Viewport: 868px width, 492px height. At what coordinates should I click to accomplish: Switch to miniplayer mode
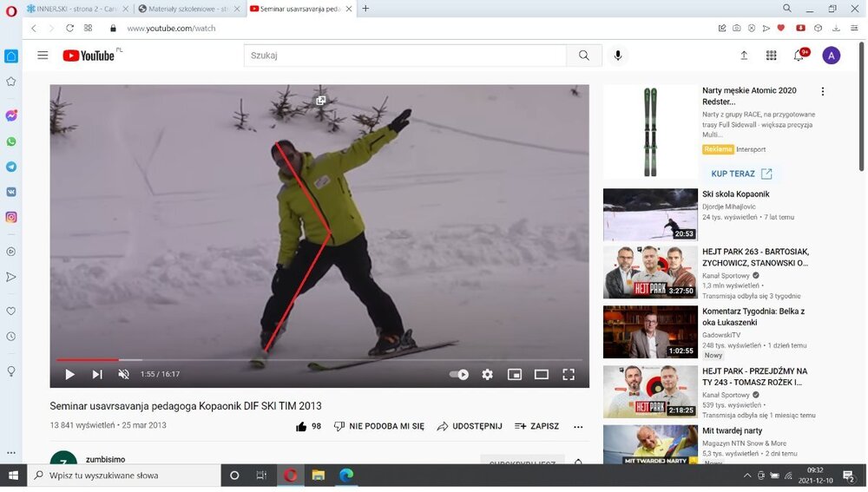click(x=515, y=375)
